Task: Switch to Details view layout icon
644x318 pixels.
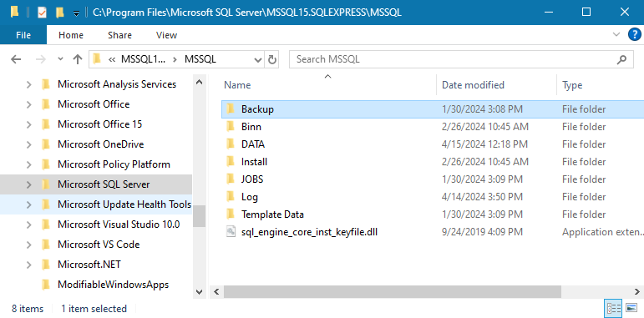Action: click(614, 308)
